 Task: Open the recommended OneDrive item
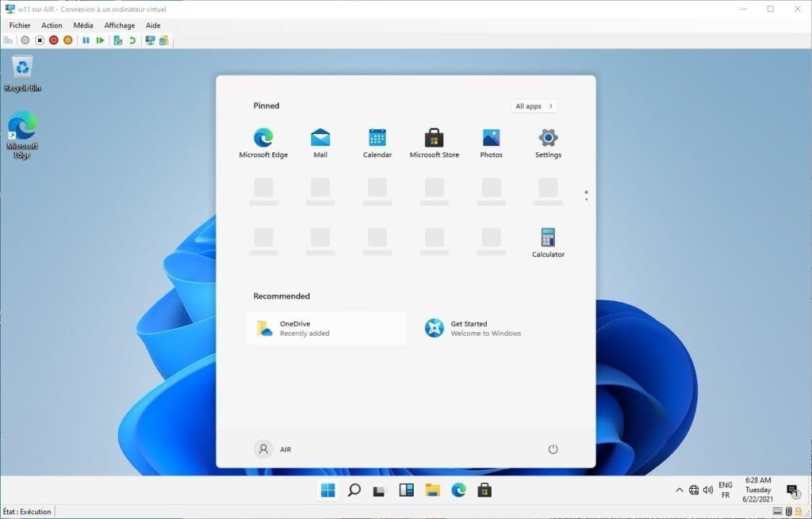[x=326, y=328]
